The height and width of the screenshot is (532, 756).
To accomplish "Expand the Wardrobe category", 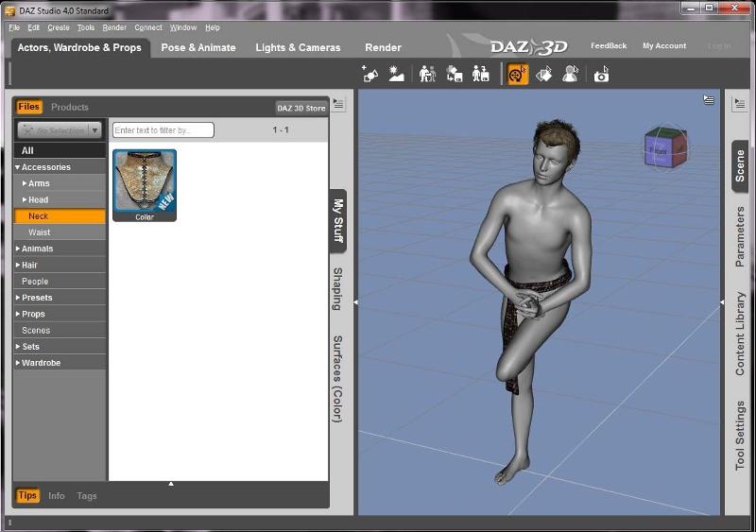I will [x=18, y=363].
